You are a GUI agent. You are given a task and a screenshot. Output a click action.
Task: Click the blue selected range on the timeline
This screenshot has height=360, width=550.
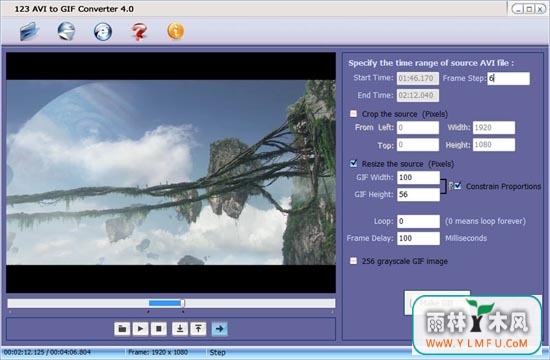(x=165, y=303)
